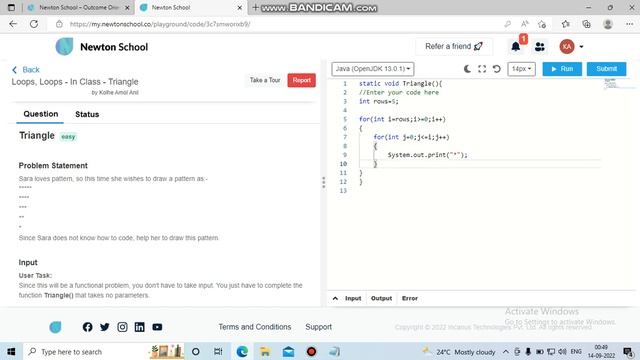
Task: Show hidden system tray icons
Action: pyautogui.click(x=505, y=351)
